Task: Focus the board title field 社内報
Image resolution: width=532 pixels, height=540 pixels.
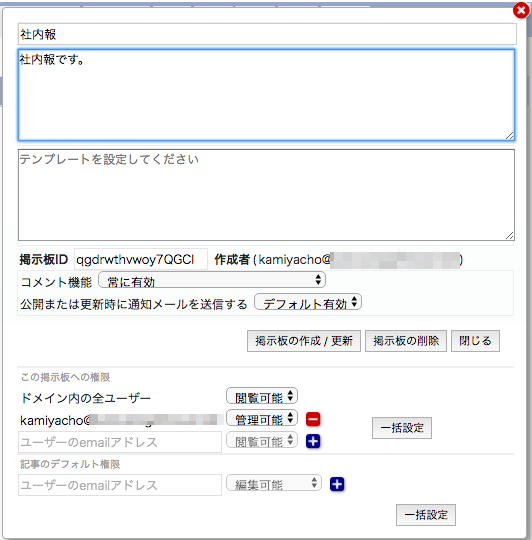Action: [267, 34]
